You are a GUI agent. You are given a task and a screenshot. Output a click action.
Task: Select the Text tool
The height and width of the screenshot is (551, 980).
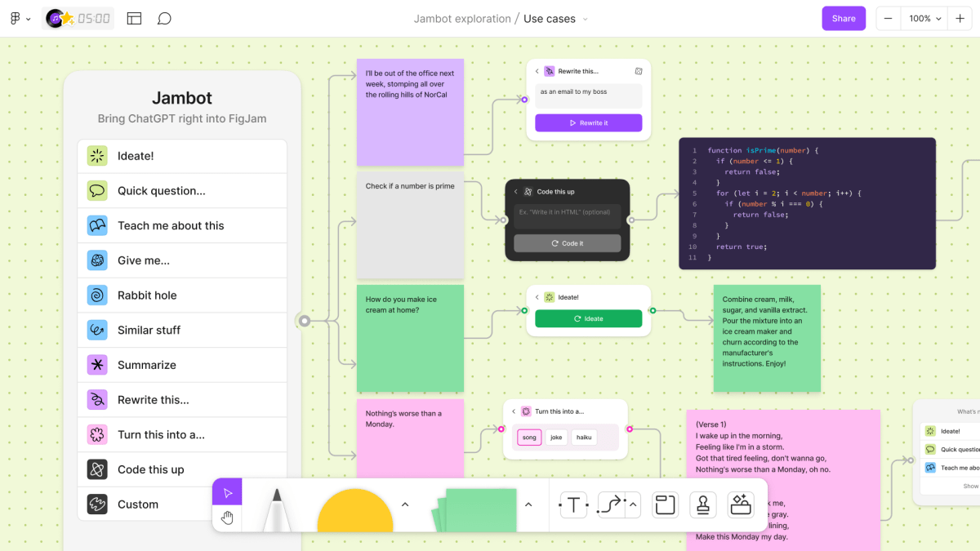[x=573, y=505]
